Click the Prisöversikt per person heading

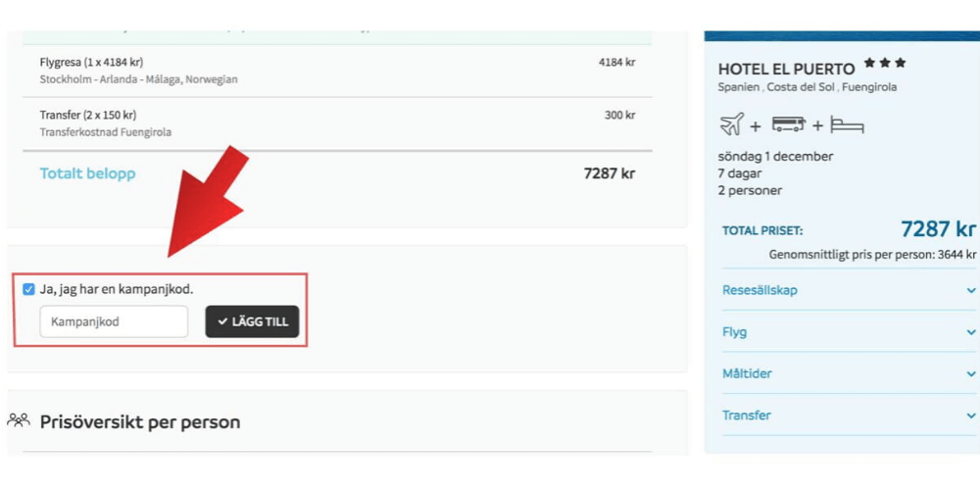[139, 422]
